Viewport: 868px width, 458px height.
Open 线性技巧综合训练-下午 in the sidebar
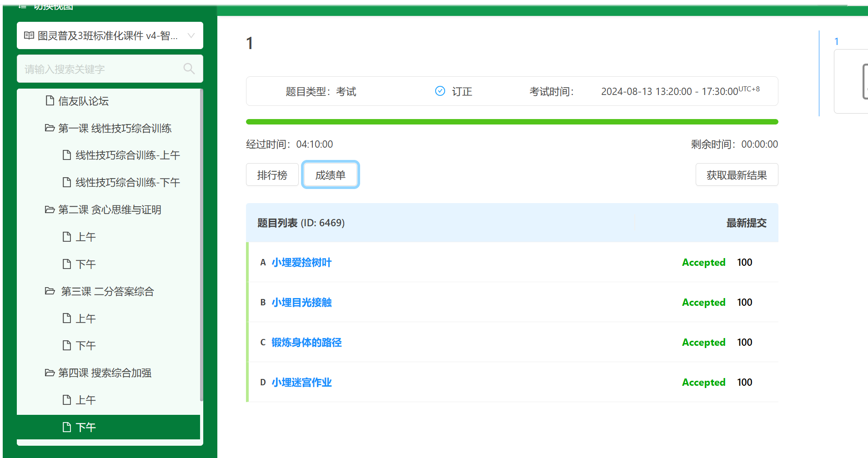(x=127, y=183)
